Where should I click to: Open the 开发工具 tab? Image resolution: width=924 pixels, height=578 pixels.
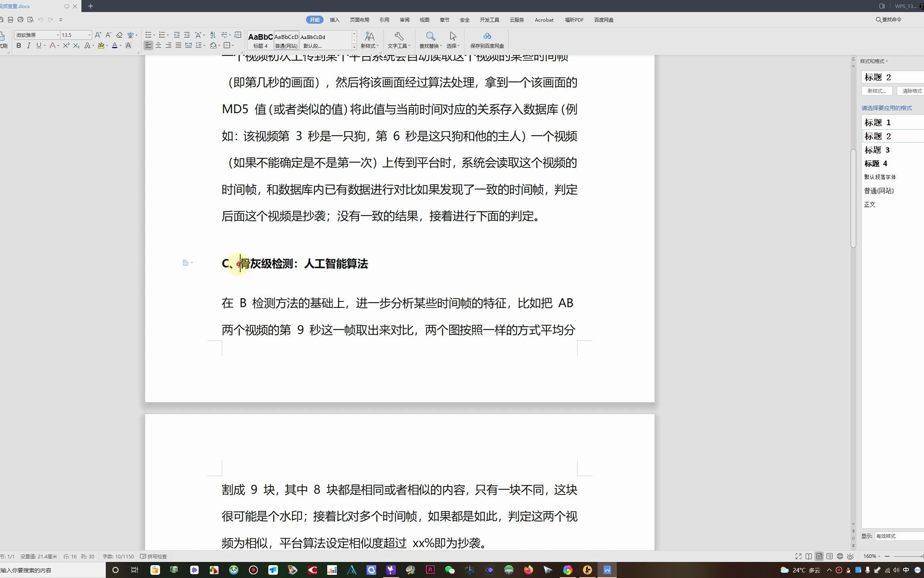point(489,20)
